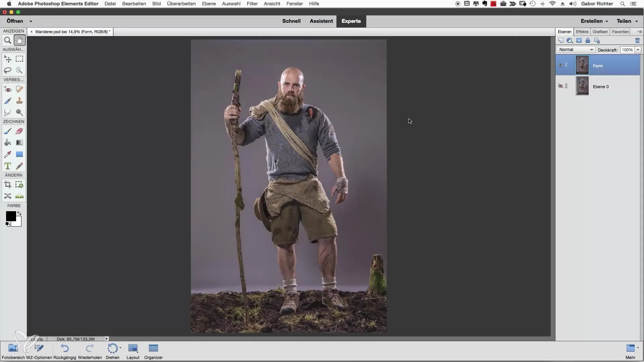Select the Smart Brush tool
The image size is (644, 362).
coord(8,101)
